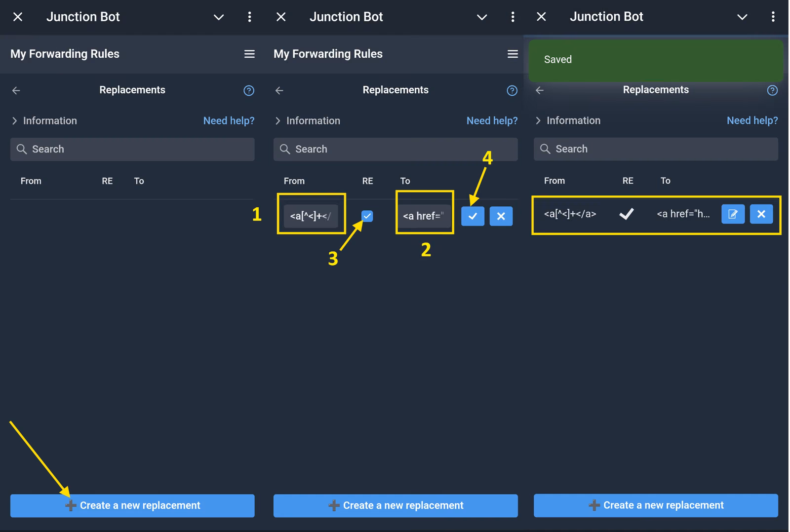Close the left Junction Bot panel with X
Screen dimensions: 790x532
[x=18, y=17]
